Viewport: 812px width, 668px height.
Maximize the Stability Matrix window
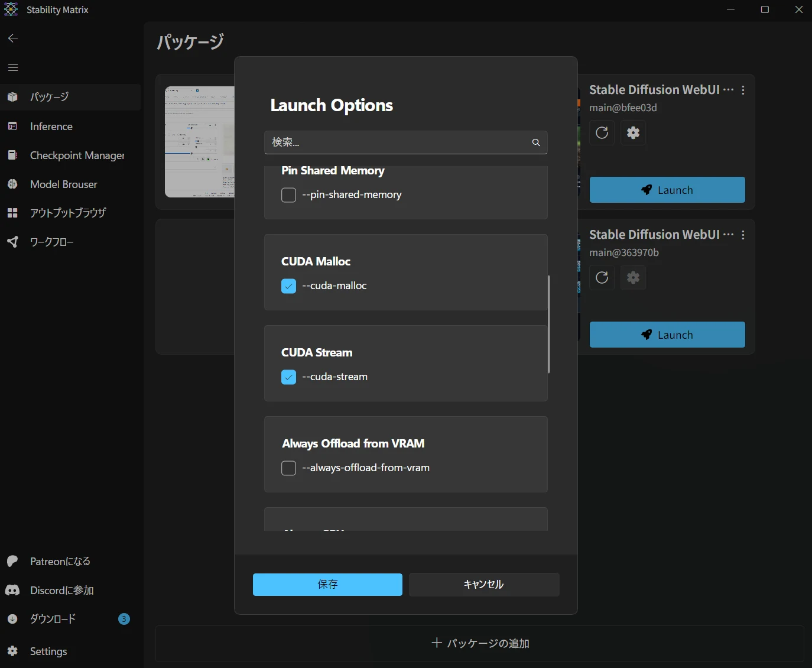click(x=765, y=9)
